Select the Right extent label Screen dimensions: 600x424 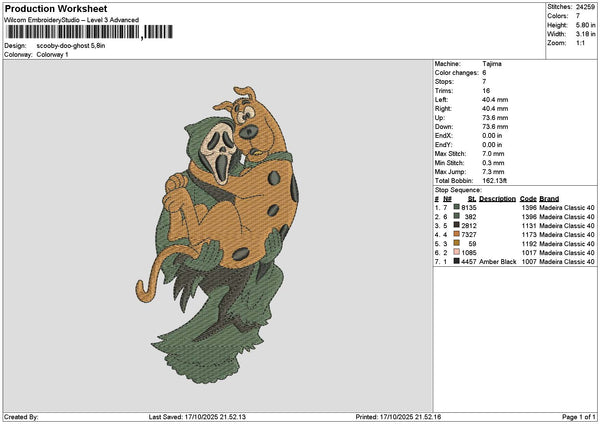click(x=443, y=109)
